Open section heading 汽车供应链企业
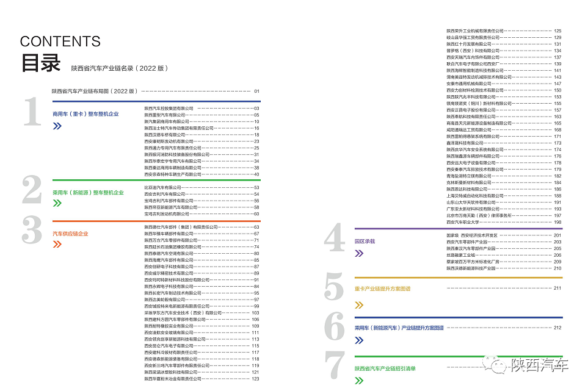 point(70,234)
